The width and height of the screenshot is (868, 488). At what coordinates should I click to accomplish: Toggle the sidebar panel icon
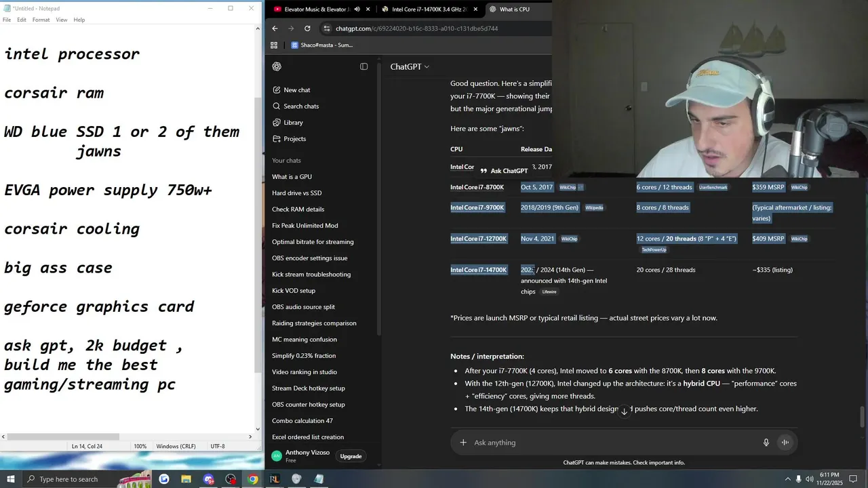coord(364,66)
